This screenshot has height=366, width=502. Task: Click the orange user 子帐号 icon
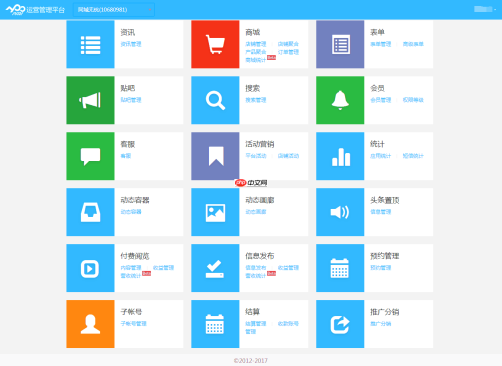pyautogui.click(x=90, y=324)
